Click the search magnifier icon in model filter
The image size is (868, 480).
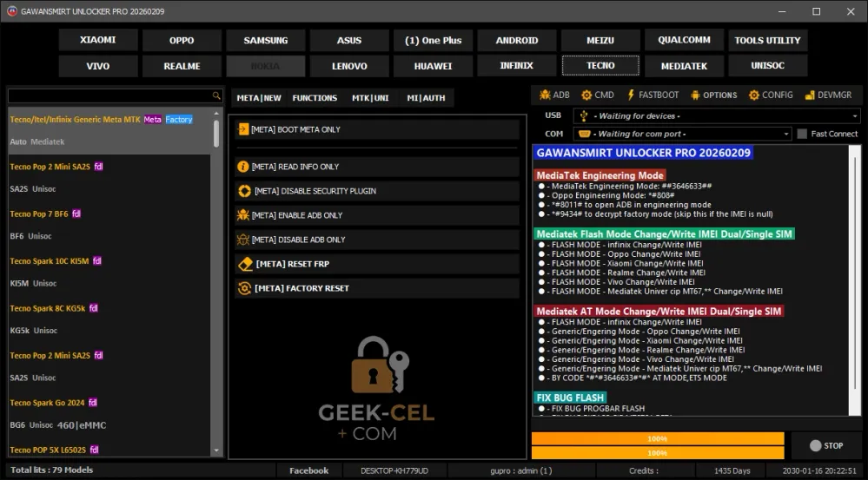(216, 95)
